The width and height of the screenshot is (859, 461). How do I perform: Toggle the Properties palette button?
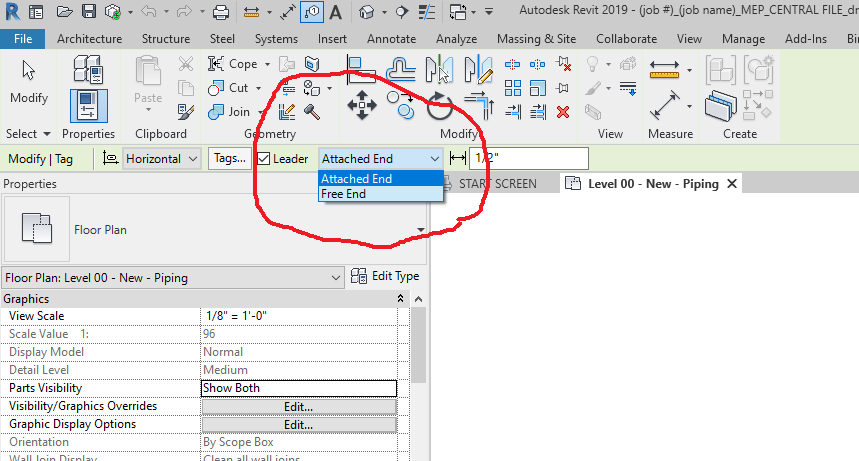click(x=88, y=106)
